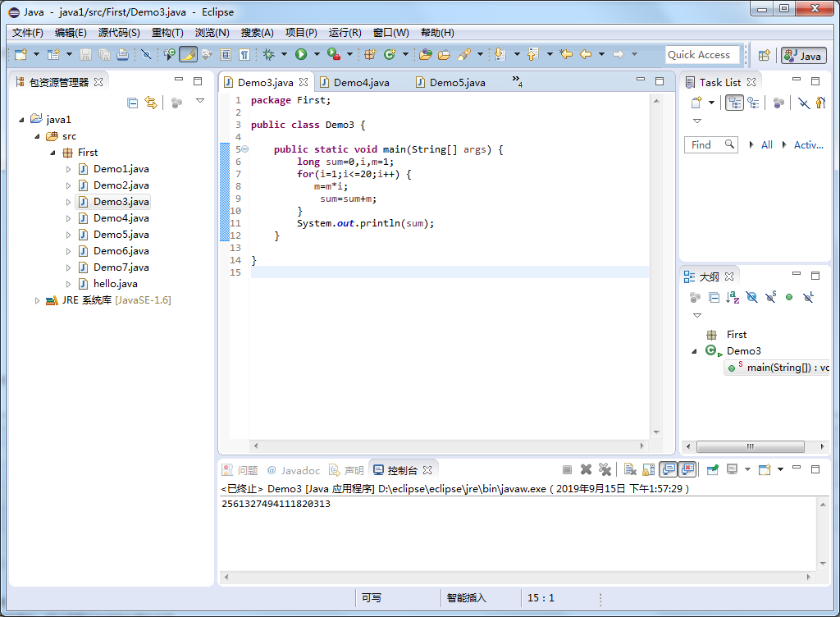Click the Find field in Task List
This screenshot has height=617, width=840.
711,144
